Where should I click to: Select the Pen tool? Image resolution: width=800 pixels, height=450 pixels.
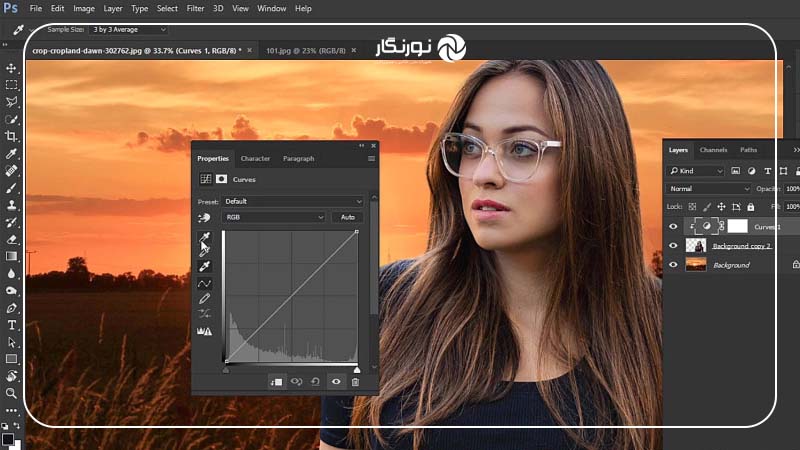(11, 308)
